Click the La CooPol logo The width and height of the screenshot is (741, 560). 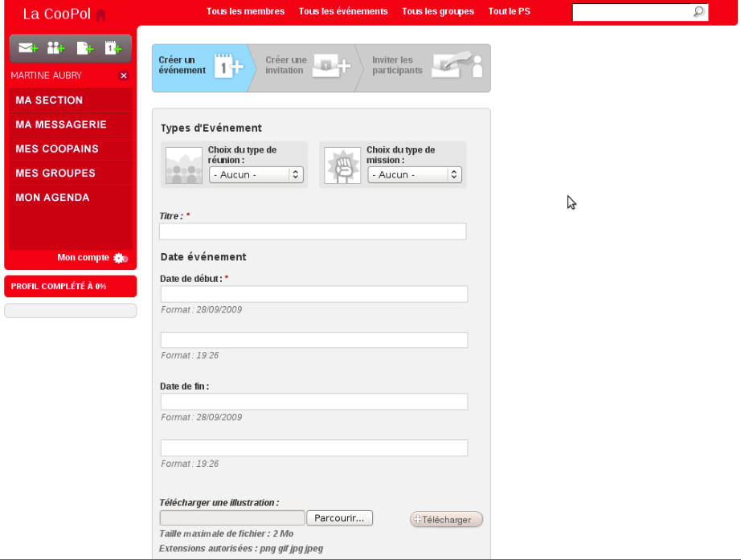(x=57, y=14)
